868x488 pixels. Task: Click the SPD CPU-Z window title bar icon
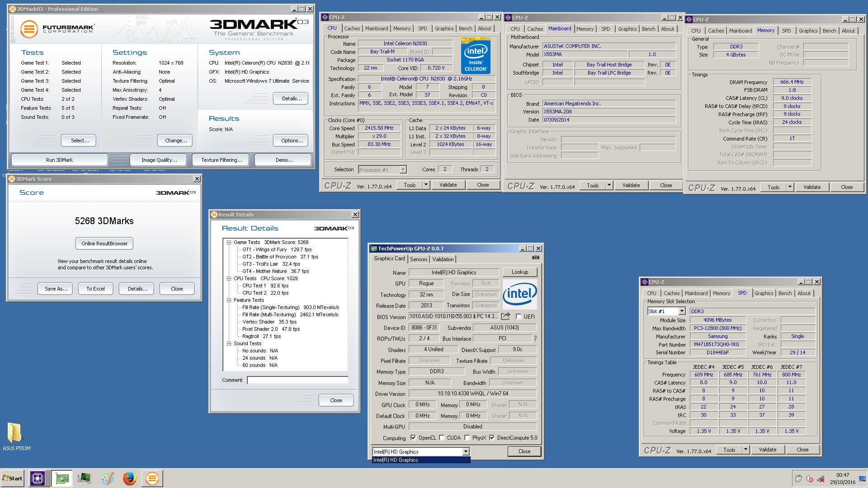[x=645, y=282]
